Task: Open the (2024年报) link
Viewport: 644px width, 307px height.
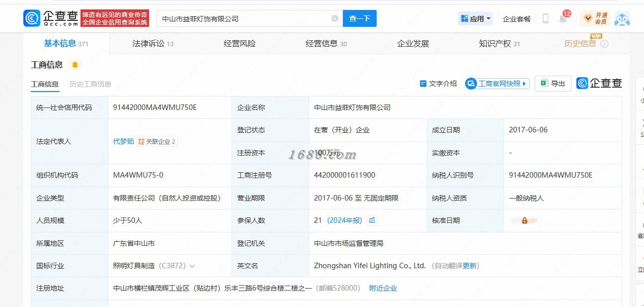Action: tap(345, 220)
